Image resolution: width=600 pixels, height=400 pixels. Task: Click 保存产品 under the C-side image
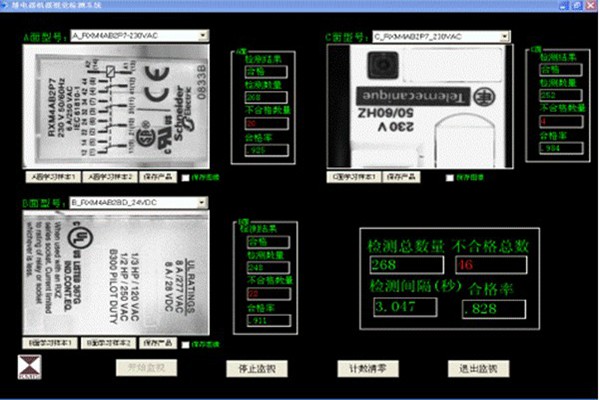401,177
